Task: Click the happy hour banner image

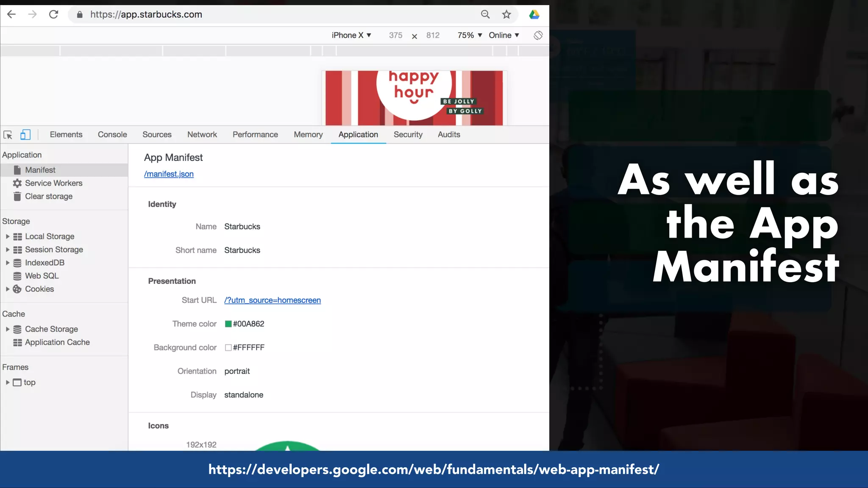Action: coord(414,98)
